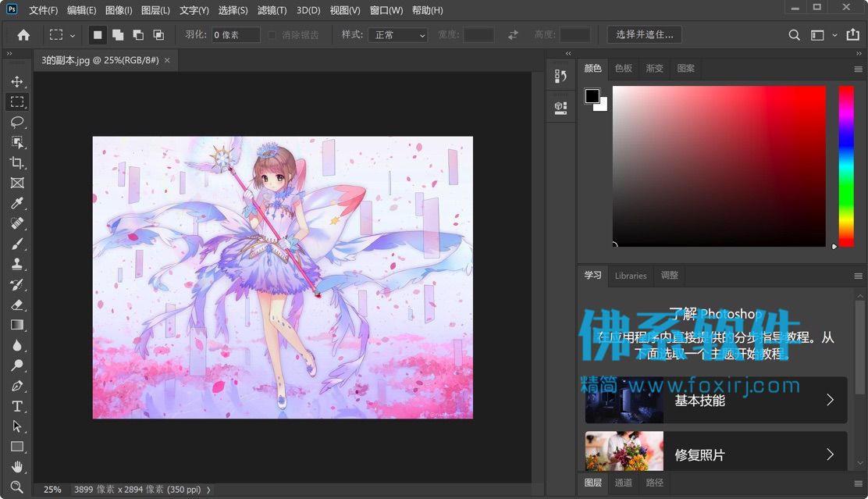Select the Horizontal Type tool
The height and width of the screenshot is (499, 868).
(17, 407)
